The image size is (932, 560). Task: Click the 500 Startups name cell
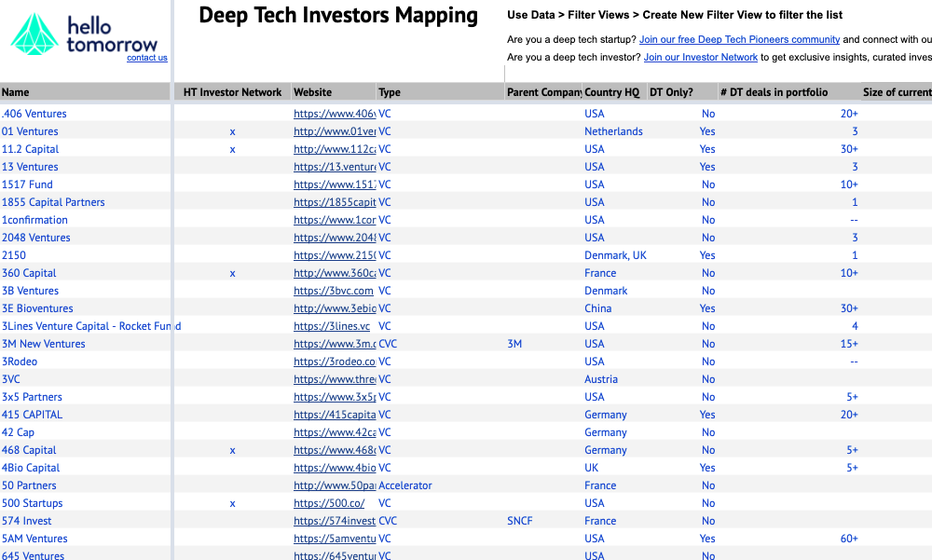32,503
